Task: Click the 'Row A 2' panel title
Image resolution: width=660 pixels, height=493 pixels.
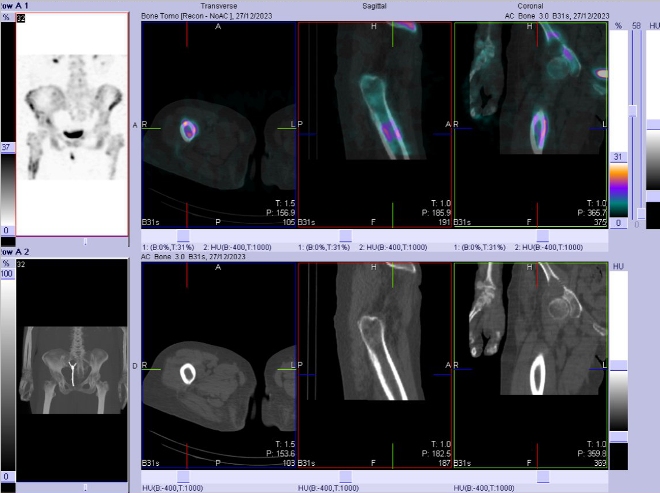Action: pyautogui.click(x=14, y=252)
